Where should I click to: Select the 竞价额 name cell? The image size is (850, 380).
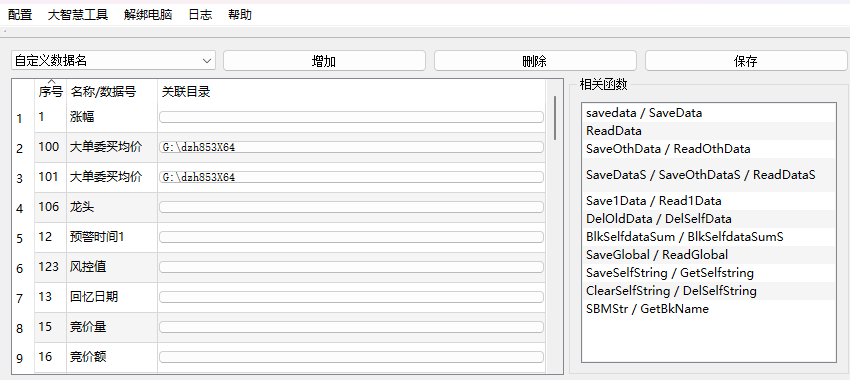[x=112, y=357]
